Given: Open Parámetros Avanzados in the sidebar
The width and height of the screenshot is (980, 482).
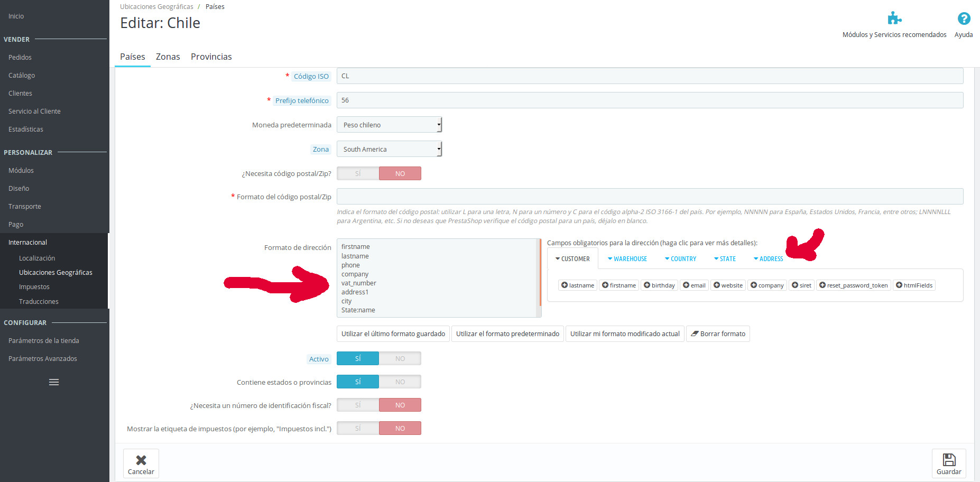Looking at the screenshot, I should click(43, 358).
